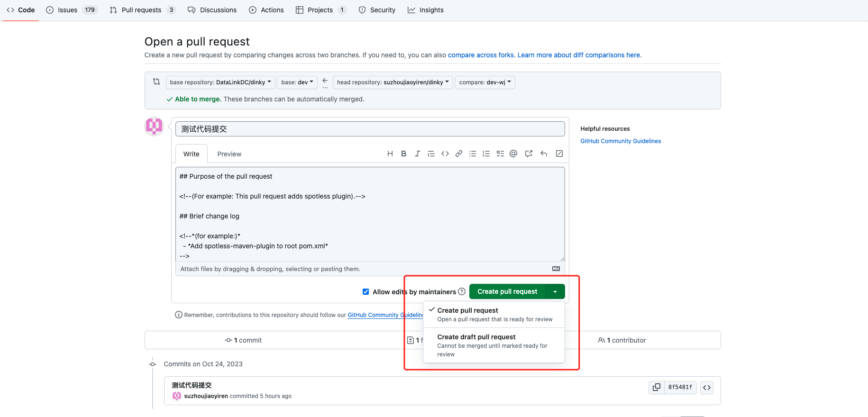Open base: dev branch dropdown

tap(297, 82)
